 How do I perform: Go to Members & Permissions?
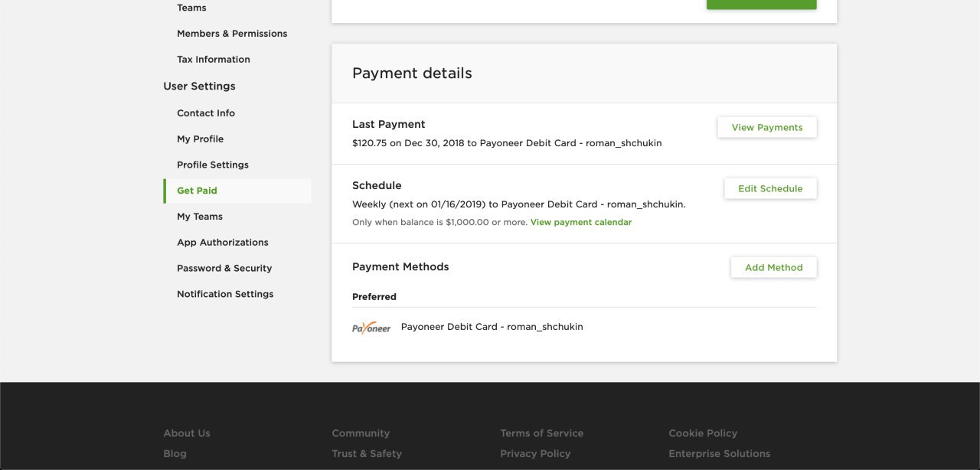click(x=232, y=34)
